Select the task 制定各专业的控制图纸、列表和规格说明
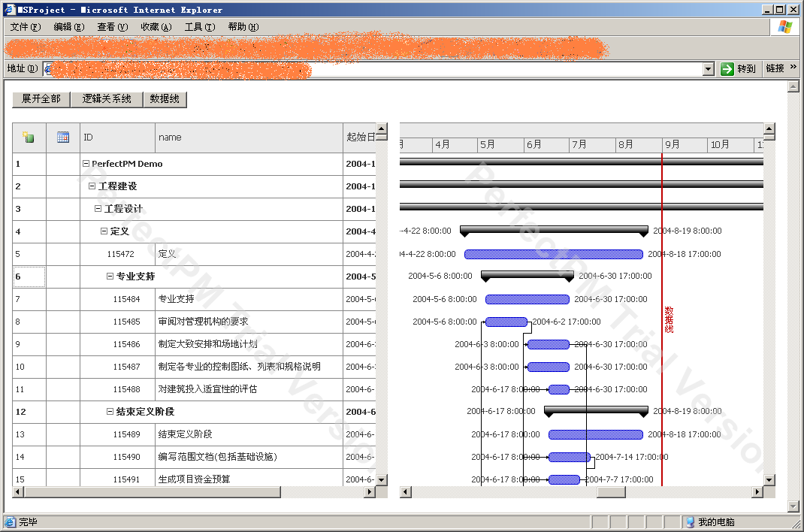This screenshot has width=804, height=532. click(x=240, y=367)
